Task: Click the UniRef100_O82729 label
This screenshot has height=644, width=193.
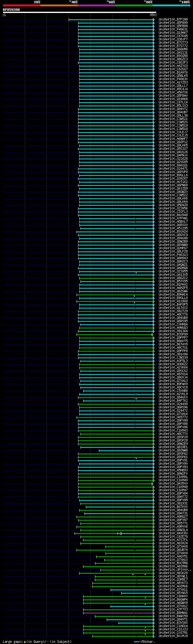Action: (173, 311)
